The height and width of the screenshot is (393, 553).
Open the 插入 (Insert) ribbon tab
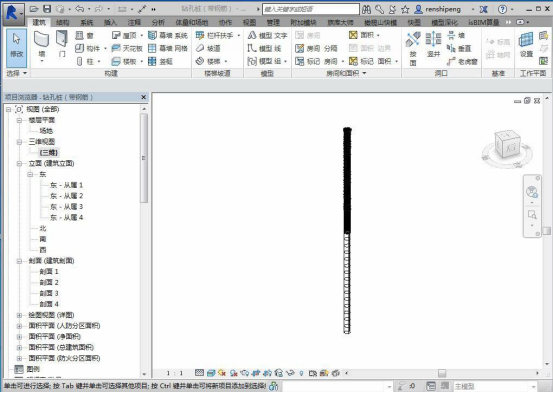click(110, 22)
